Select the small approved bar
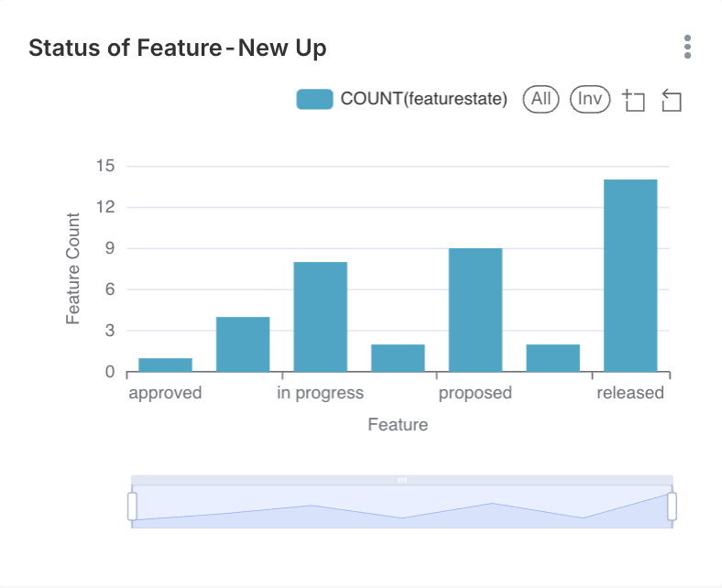The image size is (722, 588). point(165,365)
